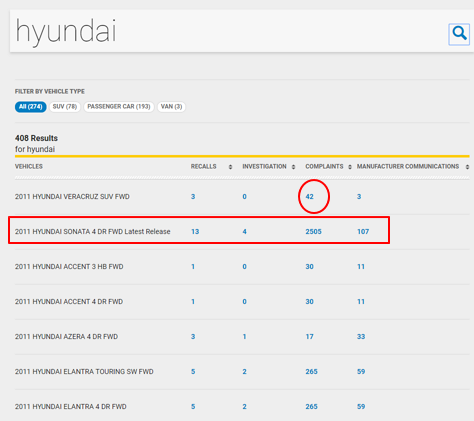
Task: Sort by Manufacturer Communications column arrows
Action: pyautogui.click(x=467, y=167)
